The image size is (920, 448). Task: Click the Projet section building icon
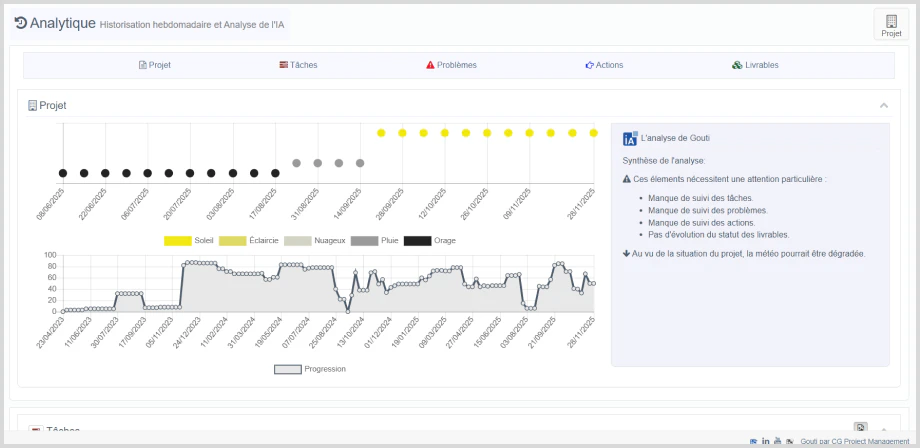pyautogui.click(x=32, y=106)
